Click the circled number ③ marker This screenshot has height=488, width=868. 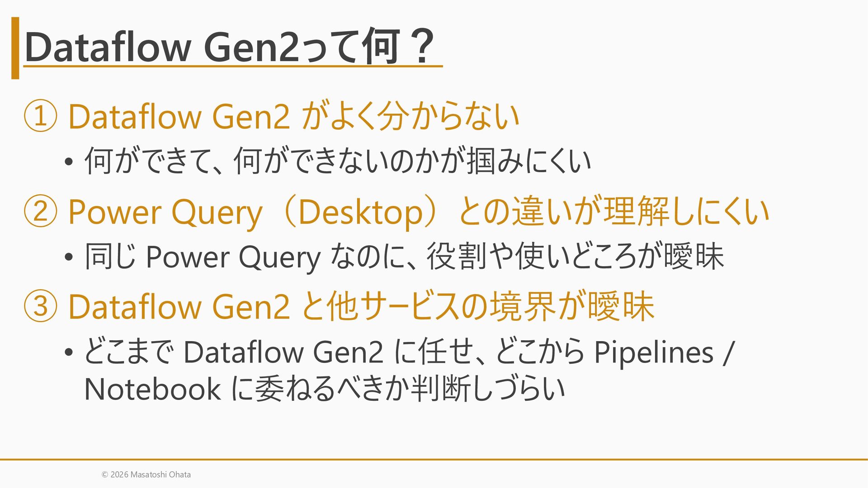pos(40,306)
